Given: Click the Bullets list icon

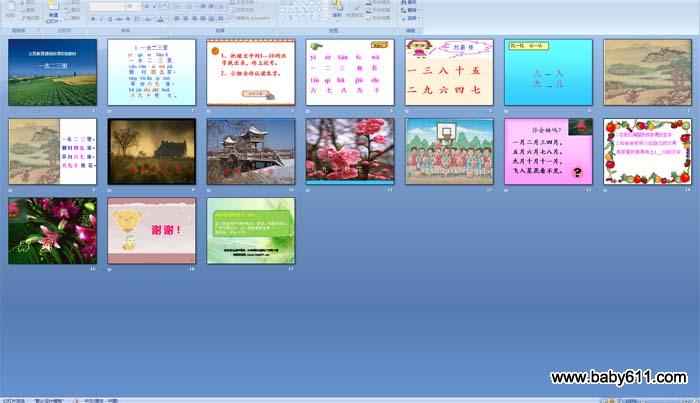Looking at the screenshot, I should click(x=178, y=6).
